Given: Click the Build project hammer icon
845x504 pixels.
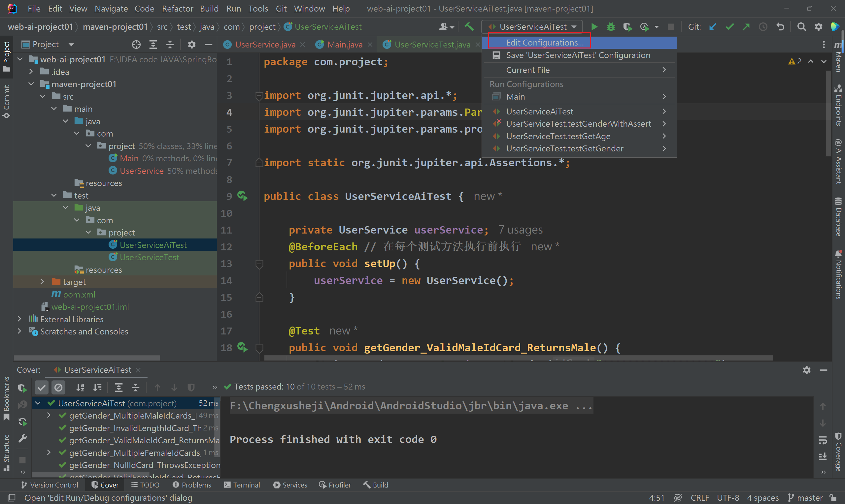Looking at the screenshot, I should pyautogui.click(x=469, y=26).
